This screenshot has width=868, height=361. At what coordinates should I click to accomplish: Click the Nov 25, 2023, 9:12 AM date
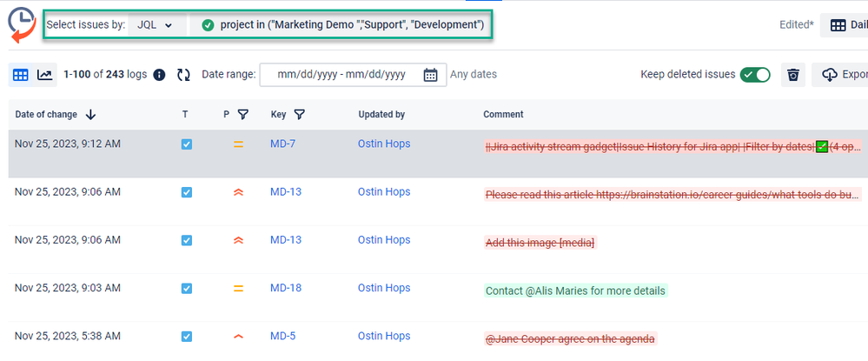coord(68,144)
